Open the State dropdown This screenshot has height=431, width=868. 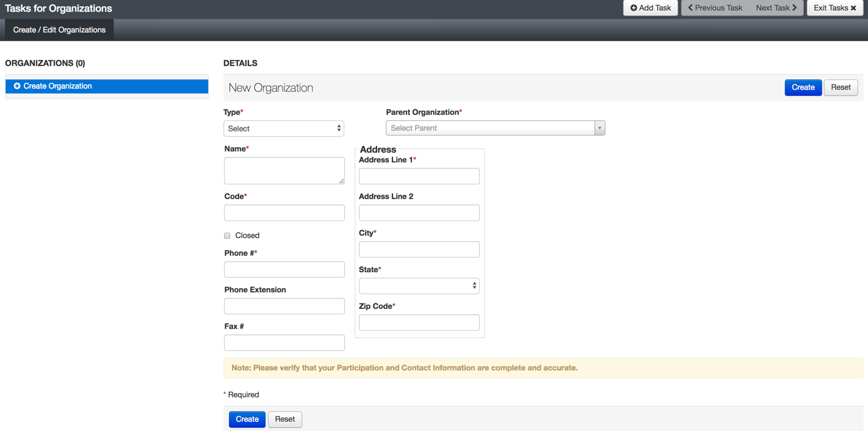coord(419,286)
